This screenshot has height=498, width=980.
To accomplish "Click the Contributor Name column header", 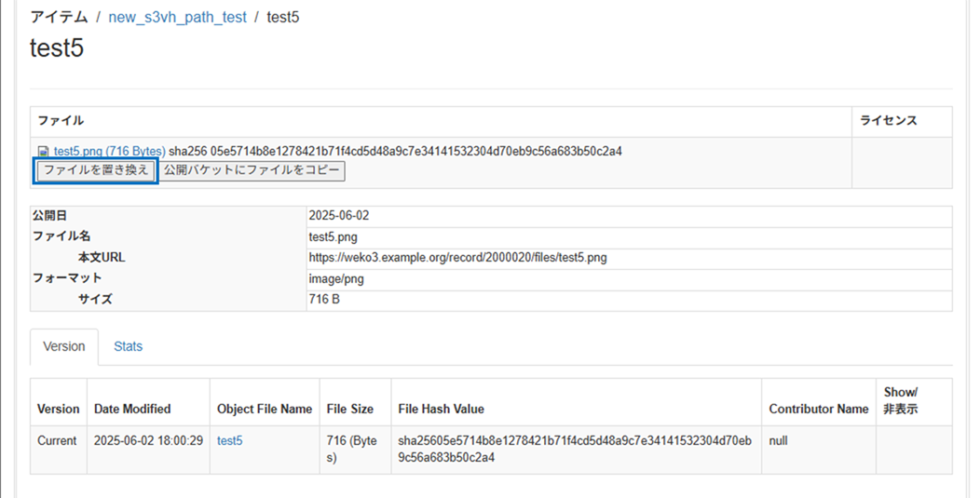I will (818, 409).
